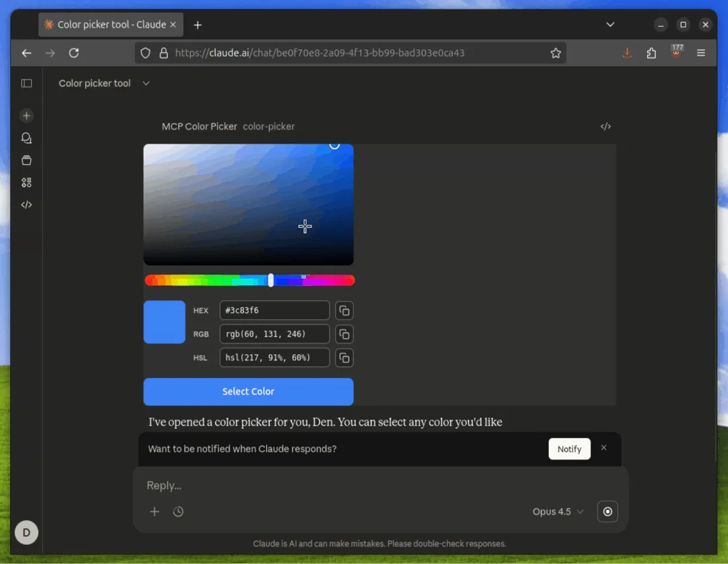Go back with browser back arrow
Screen dimensions: 728x564
coord(26,53)
